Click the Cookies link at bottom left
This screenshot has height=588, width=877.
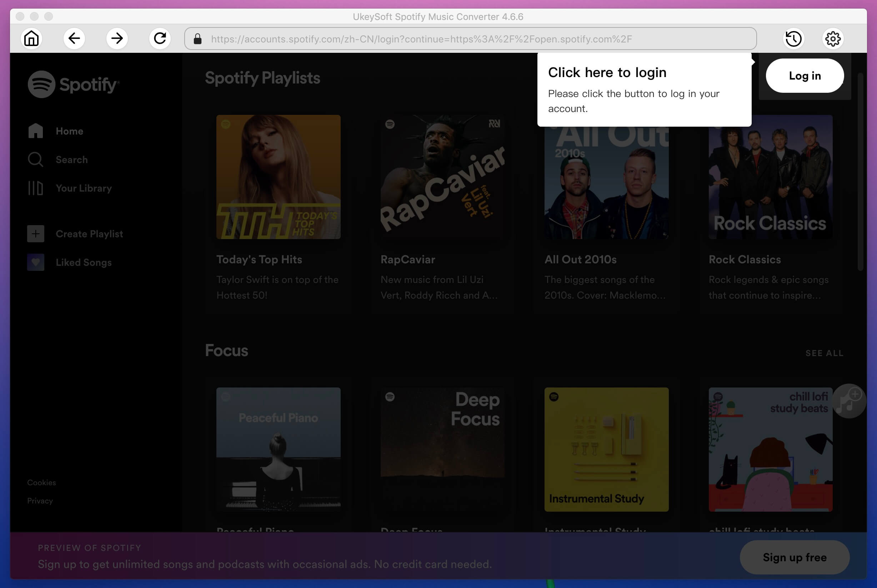click(41, 482)
